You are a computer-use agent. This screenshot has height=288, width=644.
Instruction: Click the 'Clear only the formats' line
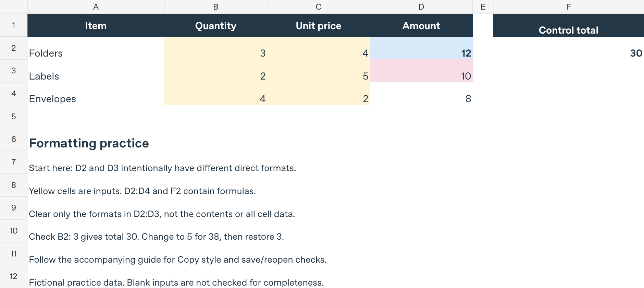click(162, 214)
